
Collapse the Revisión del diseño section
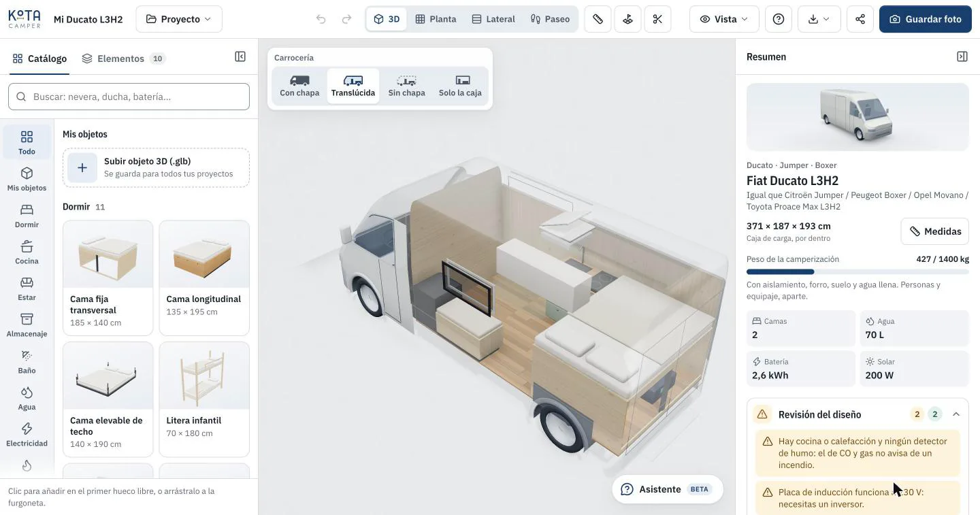(x=956, y=414)
